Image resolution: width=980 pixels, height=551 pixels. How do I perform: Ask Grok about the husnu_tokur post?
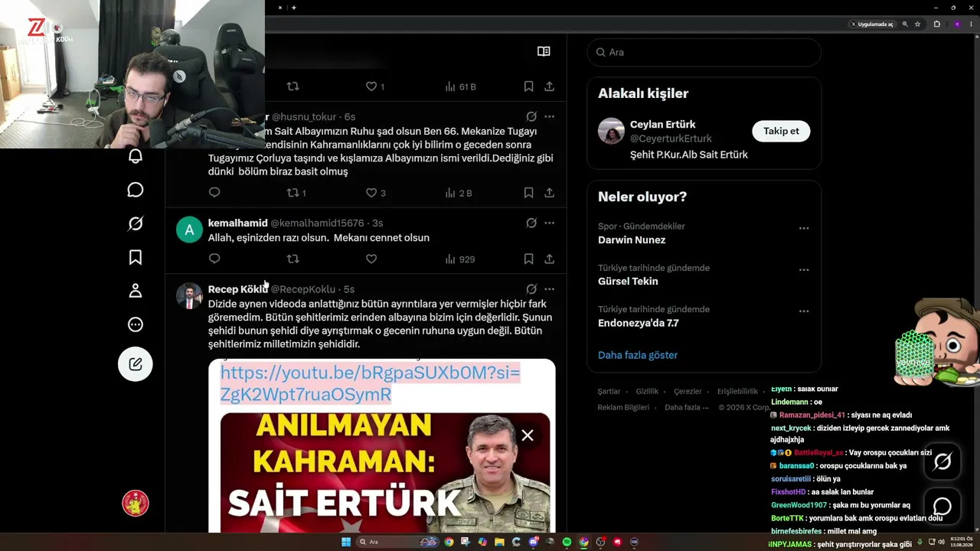[x=531, y=116]
